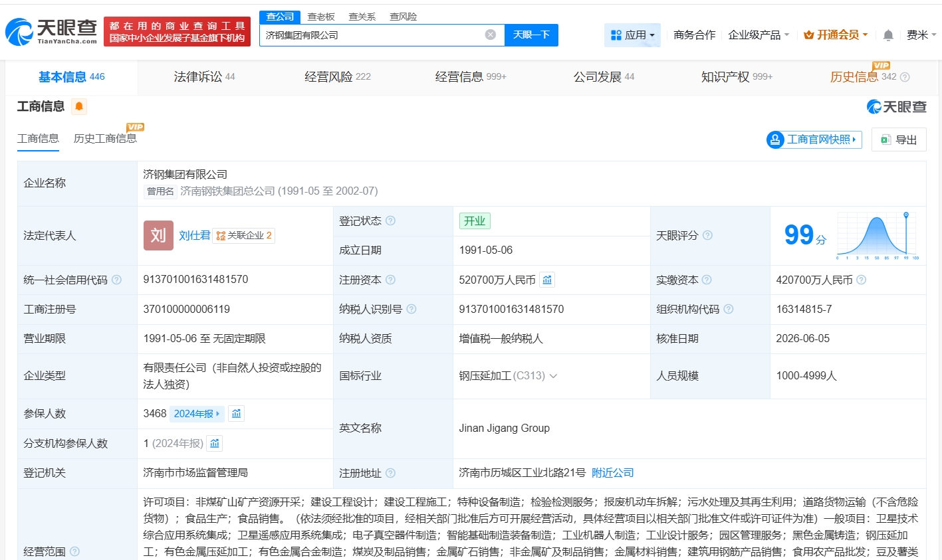Expand the 企业级产品 menu
Image resolution: width=942 pixels, height=560 pixels.
(759, 35)
